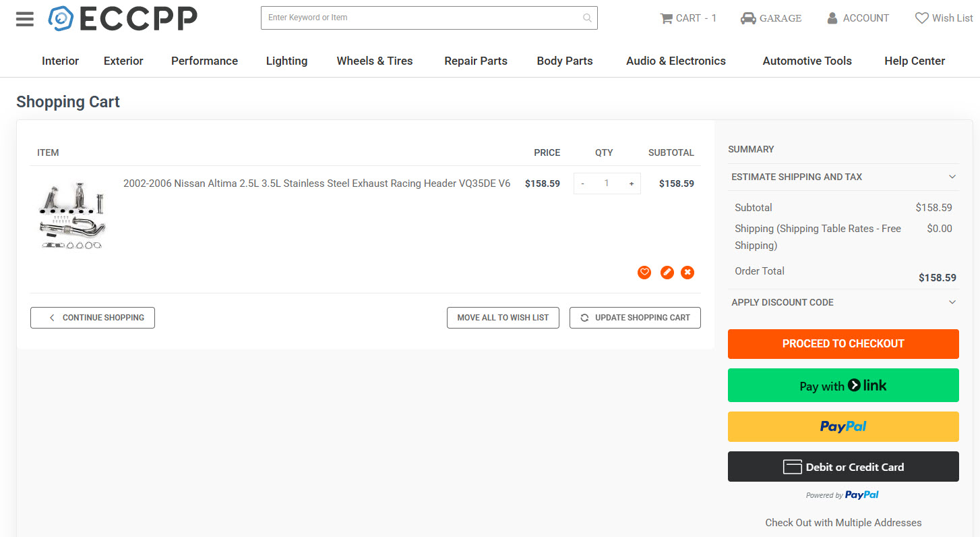This screenshot has height=537, width=980.
Task: Open the Account person icon
Action: click(832, 19)
